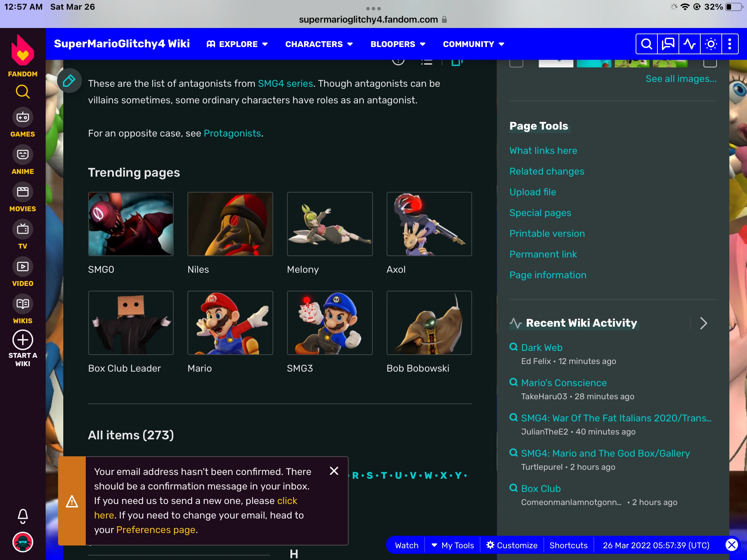This screenshot has width=747, height=560.
Task: Open the Anime section icon
Action: point(22,155)
